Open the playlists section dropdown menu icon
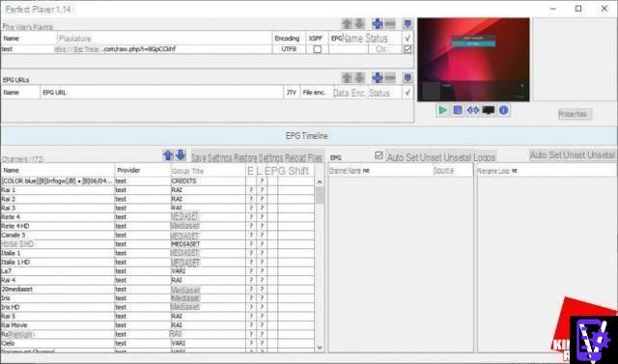 coord(407,23)
